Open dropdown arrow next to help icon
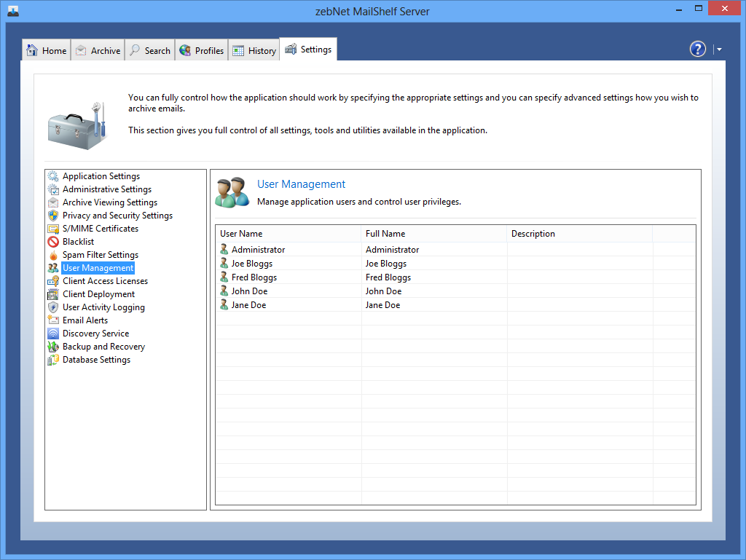 [719, 50]
